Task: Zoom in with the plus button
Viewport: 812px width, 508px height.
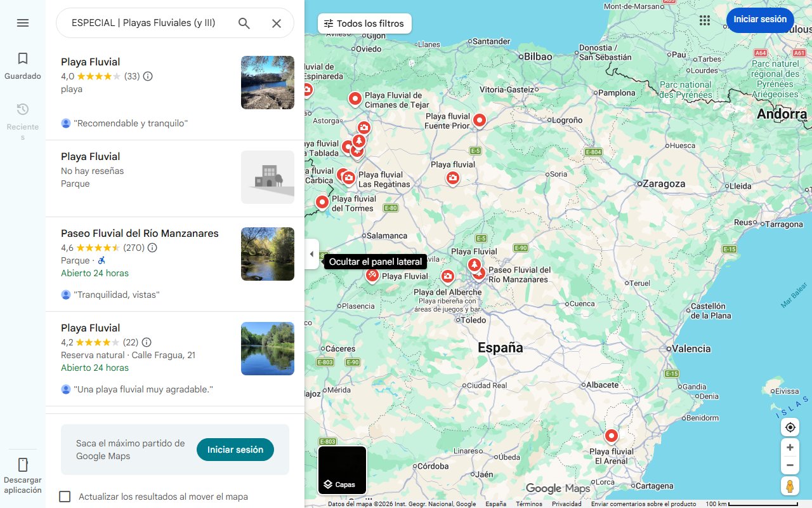Action: click(x=790, y=447)
